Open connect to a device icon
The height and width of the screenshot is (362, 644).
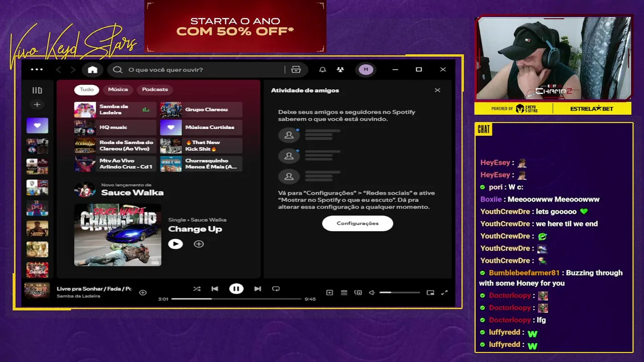click(x=358, y=293)
